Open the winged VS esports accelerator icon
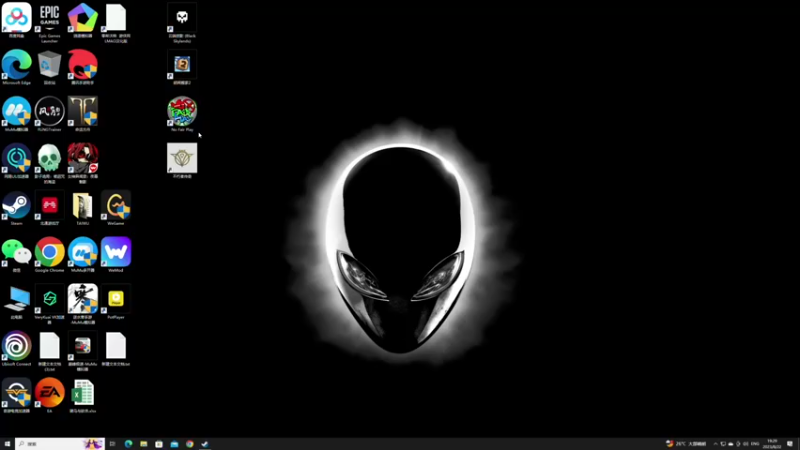The height and width of the screenshot is (450, 800). point(16,393)
